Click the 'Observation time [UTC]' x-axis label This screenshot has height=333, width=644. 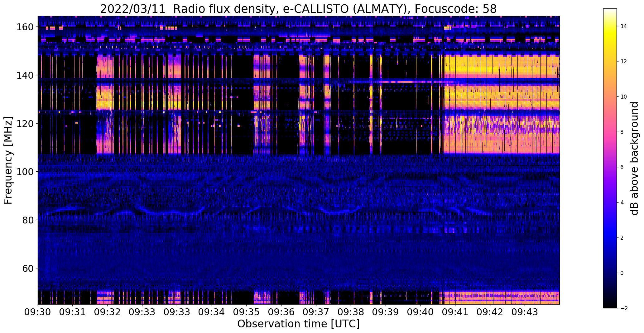point(298,324)
